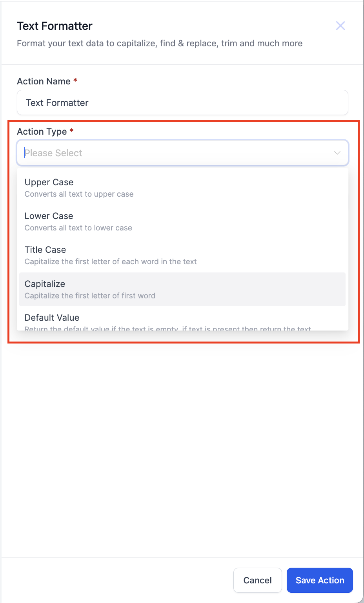
Task: Click the 'Format your text data' subtitle
Action: [x=160, y=43]
